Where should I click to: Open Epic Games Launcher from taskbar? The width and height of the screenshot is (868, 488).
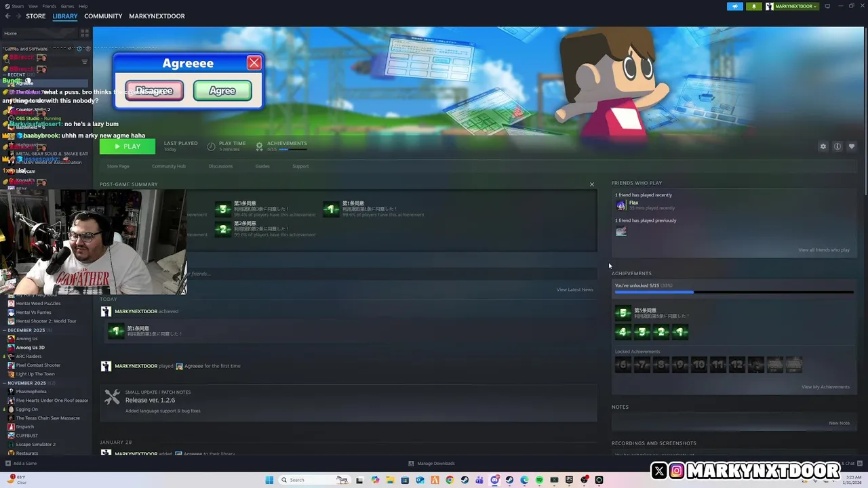[569, 480]
